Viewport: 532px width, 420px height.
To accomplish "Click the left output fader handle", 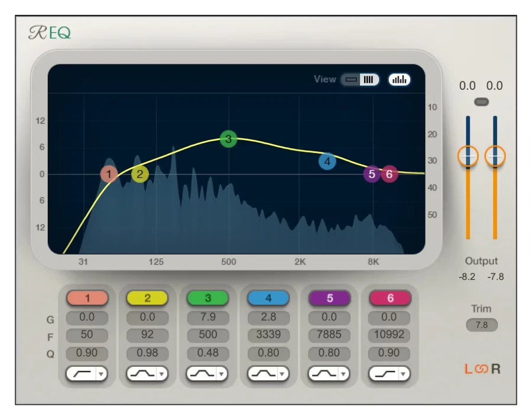I will 468,157.
